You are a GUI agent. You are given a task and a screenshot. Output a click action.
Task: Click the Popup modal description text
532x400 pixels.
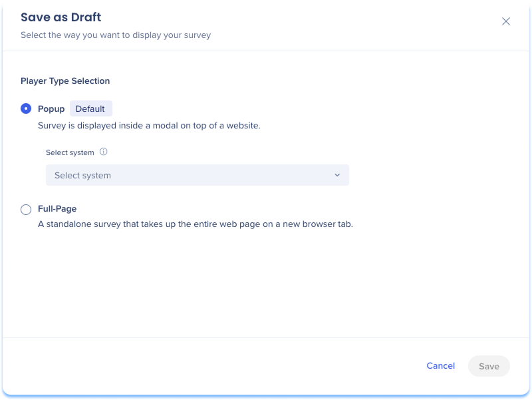pyautogui.click(x=148, y=125)
